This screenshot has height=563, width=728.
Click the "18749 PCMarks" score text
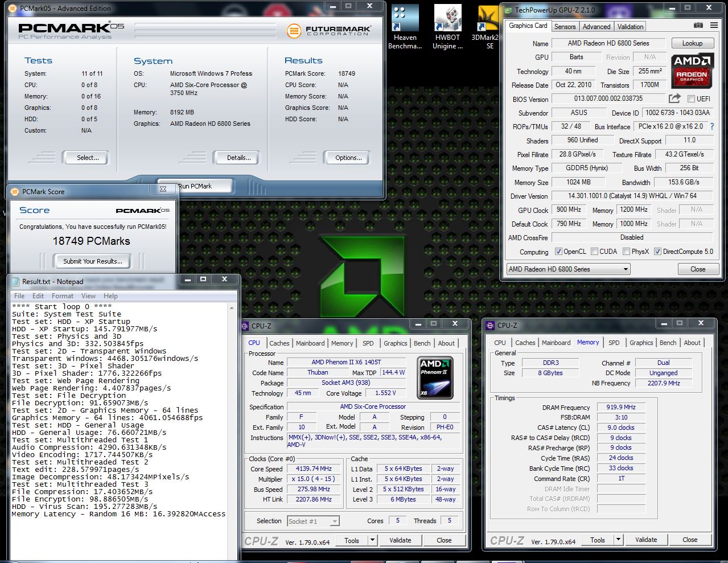(92, 241)
